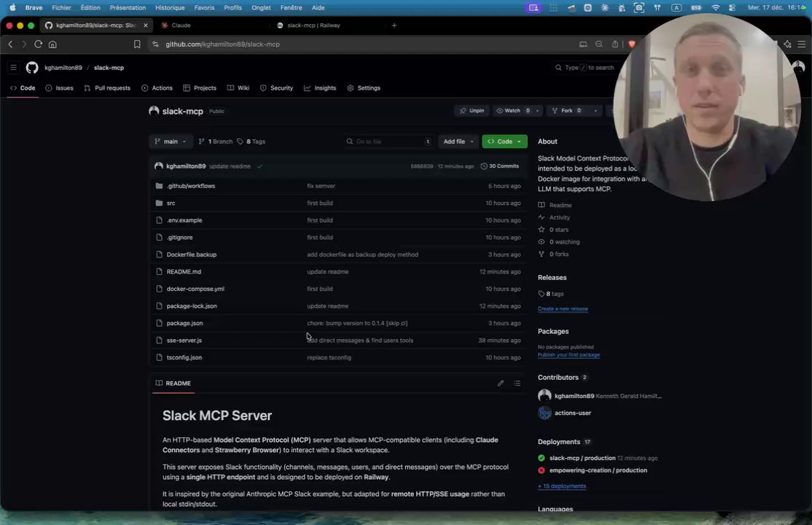Open the Security tab
Viewport: 812px width, 525px height.
(276, 88)
